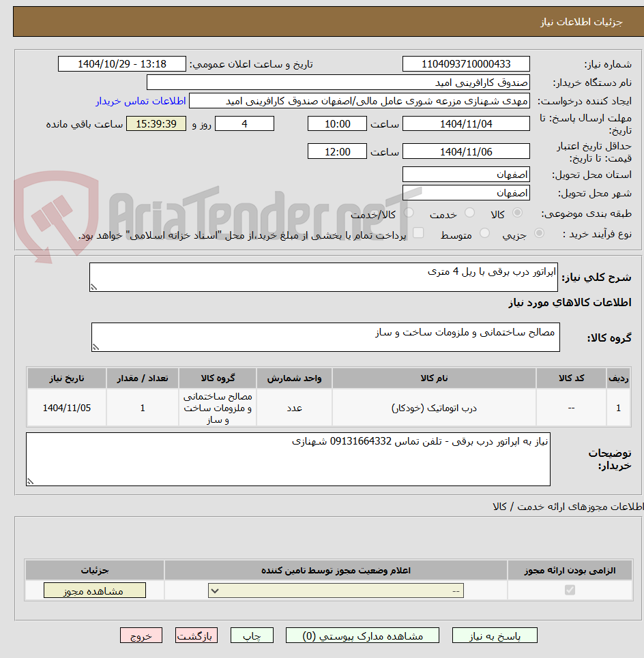This screenshot has height=658, width=644.
Task: Click the پاسخ به نیاز button
Action: tap(495, 635)
